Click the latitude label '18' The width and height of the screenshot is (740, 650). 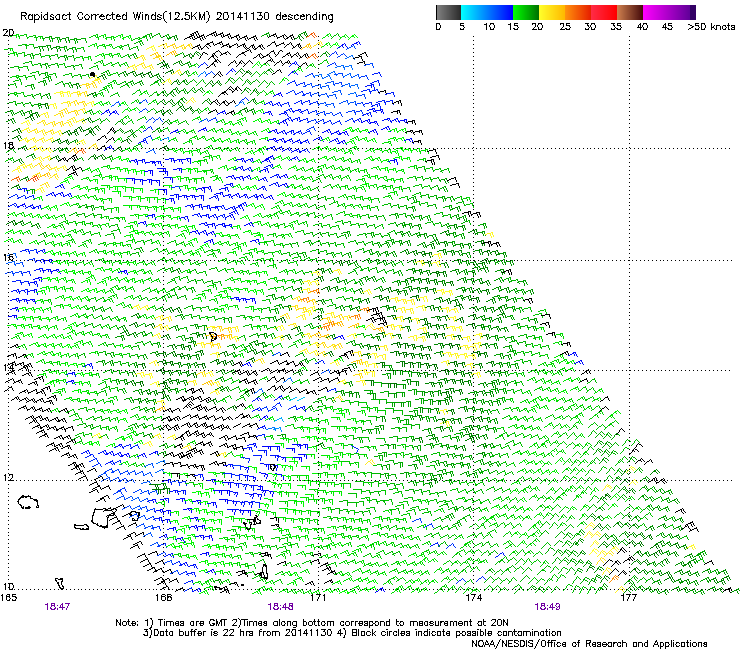8,145
